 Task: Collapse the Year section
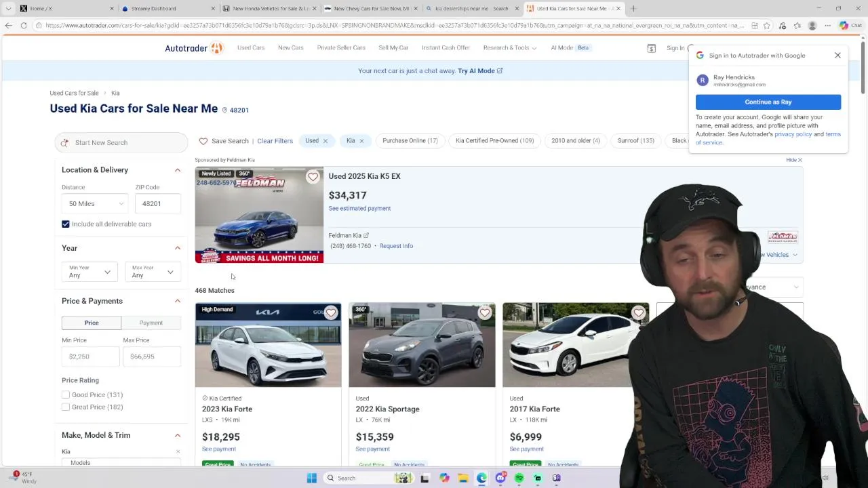coord(178,248)
